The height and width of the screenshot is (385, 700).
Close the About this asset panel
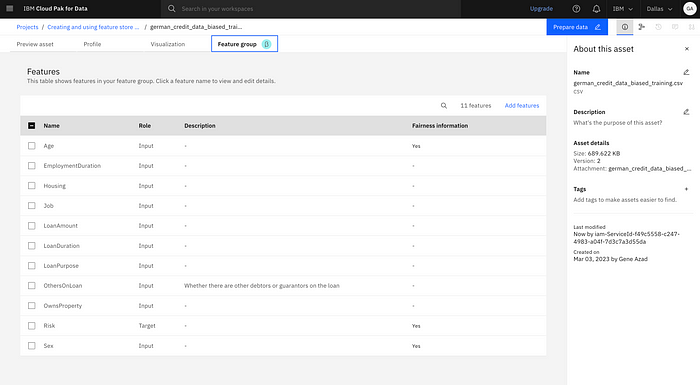point(687,49)
